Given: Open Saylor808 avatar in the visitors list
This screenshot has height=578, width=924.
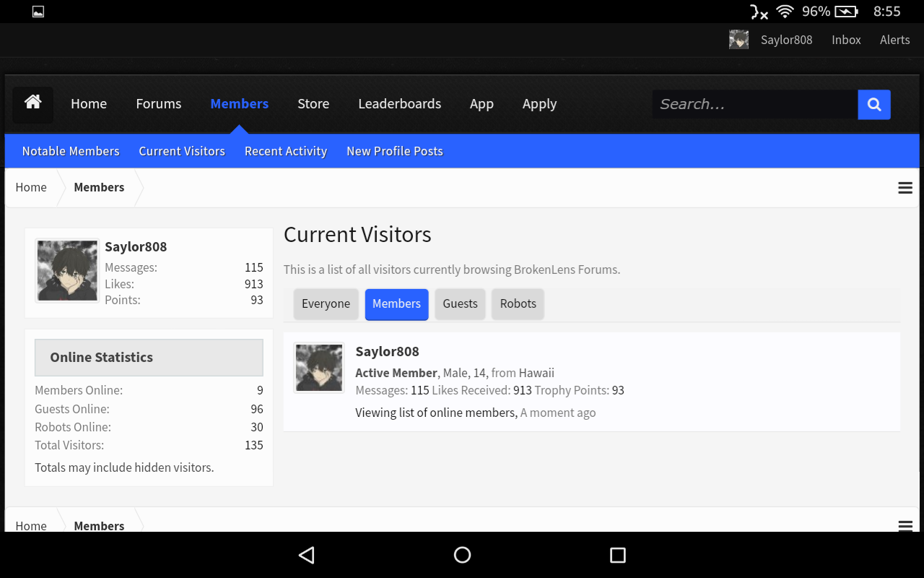Looking at the screenshot, I should pos(319,368).
